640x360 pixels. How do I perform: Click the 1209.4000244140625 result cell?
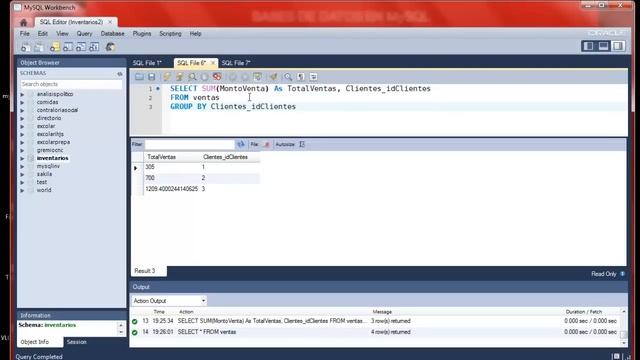pos(171,189)
